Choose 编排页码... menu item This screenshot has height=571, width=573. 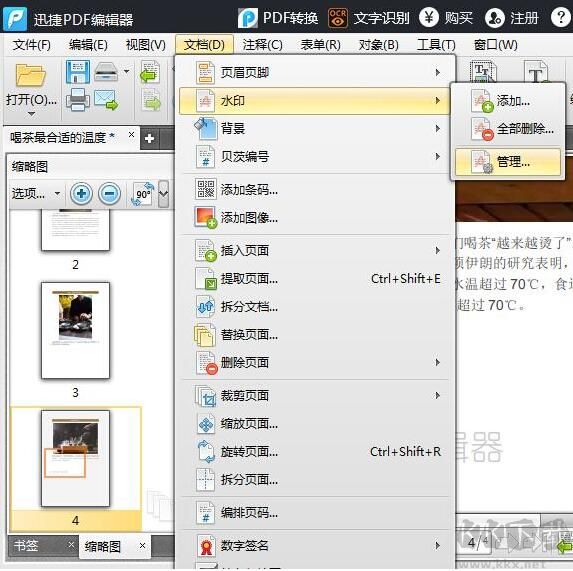(x=314, y=513)
